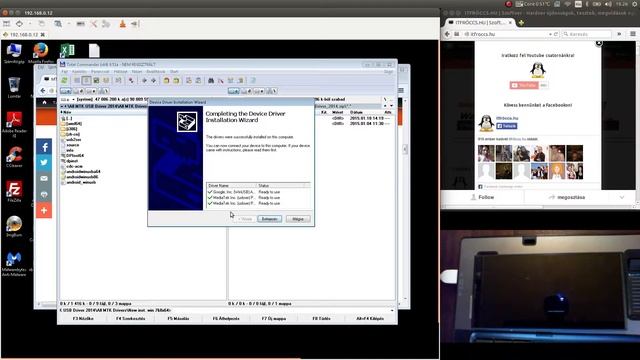Click the Facebook share button in sidebar
The height and width of the screenshot is (360, 640).
44,147
